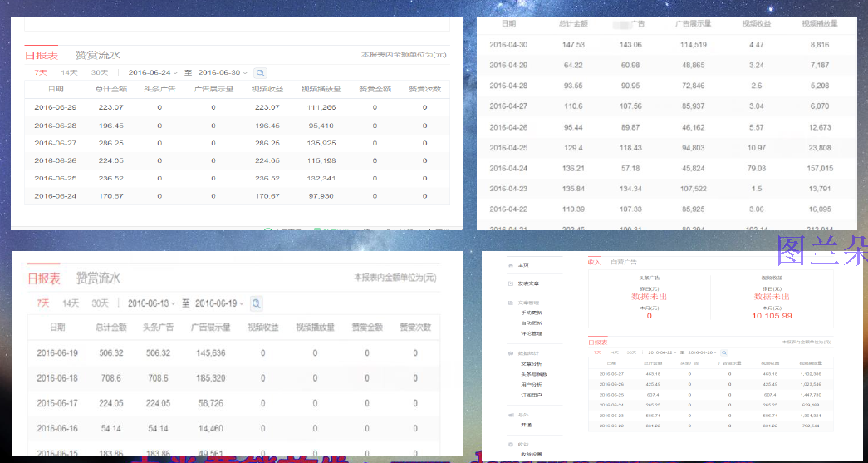This screenshot has width=868, height=463.
Task: Choose 30天 filter beside 2016-06-13 date
Action: click(101, 303)
